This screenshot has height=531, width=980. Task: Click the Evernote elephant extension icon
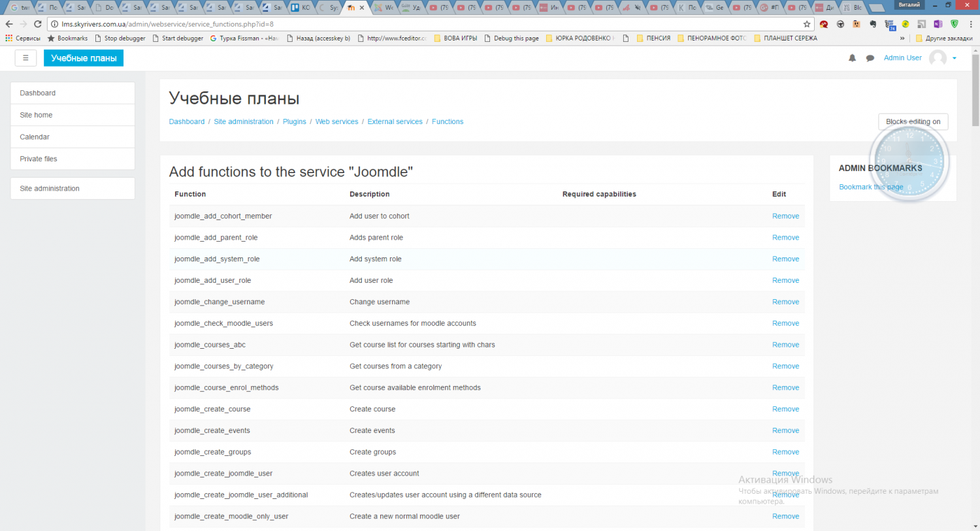coord(873,24)
